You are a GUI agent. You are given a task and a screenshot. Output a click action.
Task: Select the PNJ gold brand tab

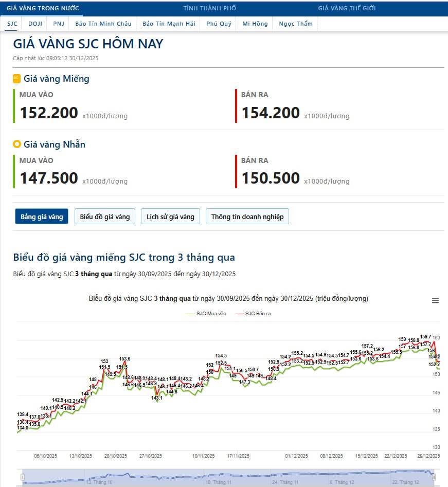59,24
